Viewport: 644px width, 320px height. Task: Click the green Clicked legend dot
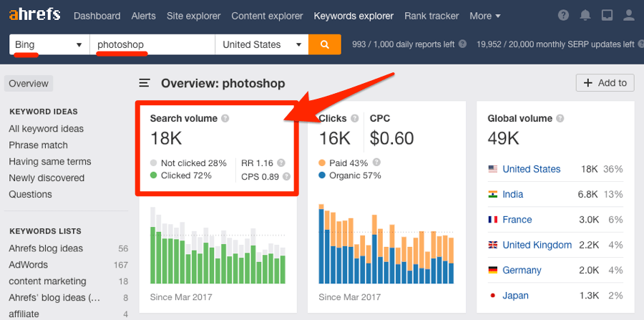[154, 175]
